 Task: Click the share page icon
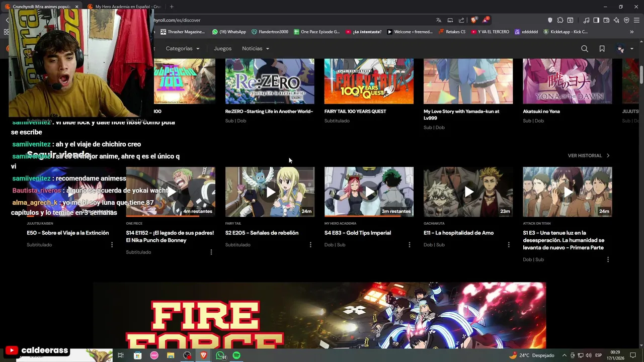tap(461, 20)
